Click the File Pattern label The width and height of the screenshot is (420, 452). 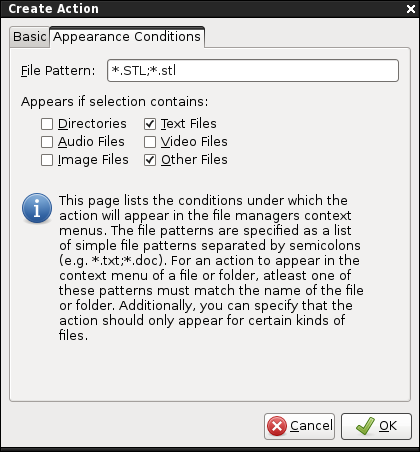(58, 71)
